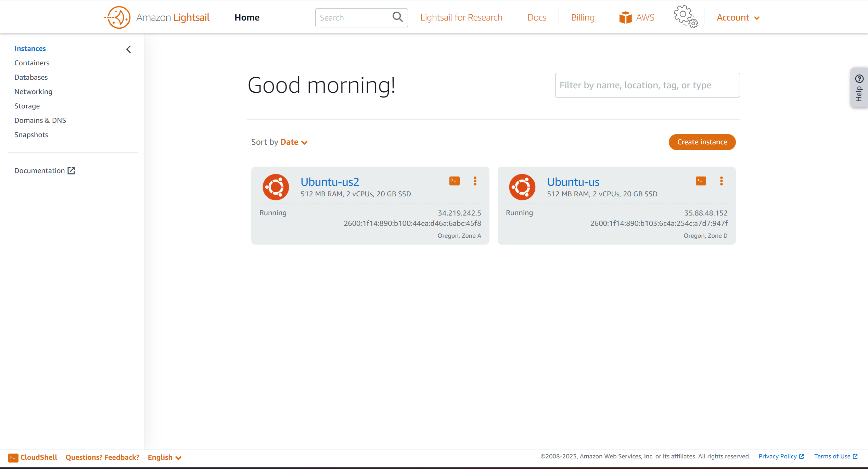Open the Ubuntu-us2 instance link
This screenshot has width=868, height=469.
[330, 182]
